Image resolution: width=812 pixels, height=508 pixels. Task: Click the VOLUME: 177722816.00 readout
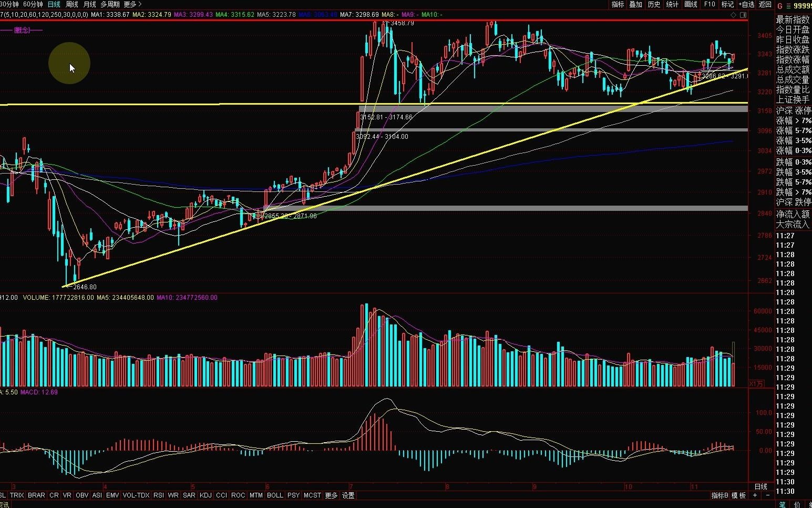tap(58, 298)
